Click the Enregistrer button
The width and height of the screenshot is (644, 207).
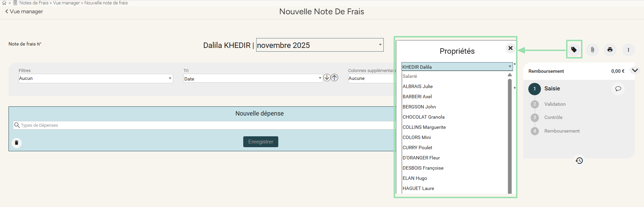tap(261, 142)
